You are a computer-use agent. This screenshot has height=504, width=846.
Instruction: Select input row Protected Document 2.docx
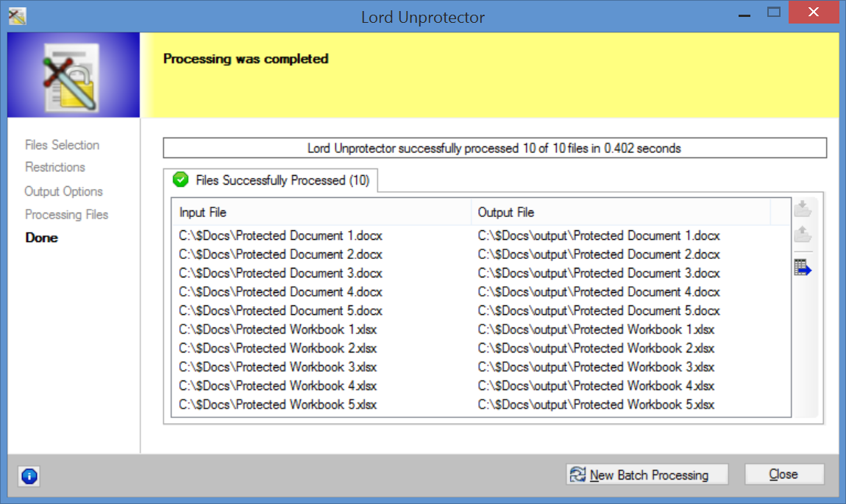coord(280,255)
